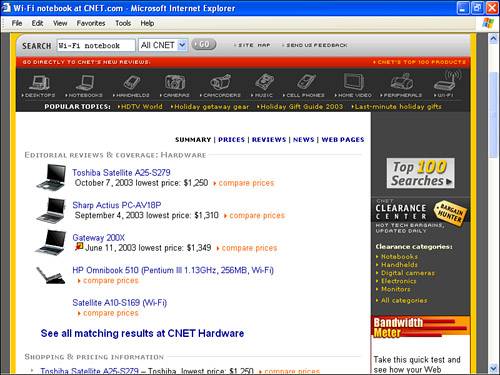Compare prices under Satellite A10-S169
This screenshot has width=500, height=375.
(x=108, y=313)
